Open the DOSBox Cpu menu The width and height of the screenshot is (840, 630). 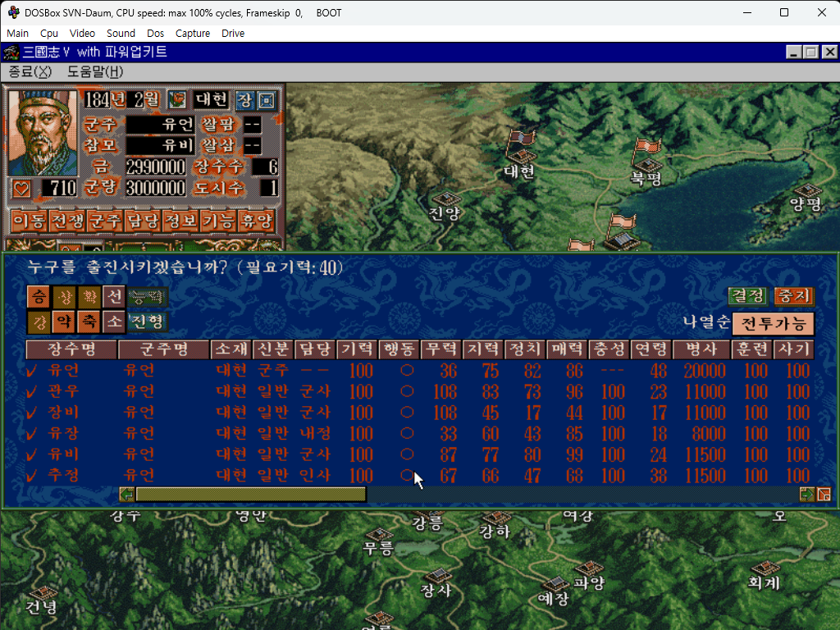[48, 33]
